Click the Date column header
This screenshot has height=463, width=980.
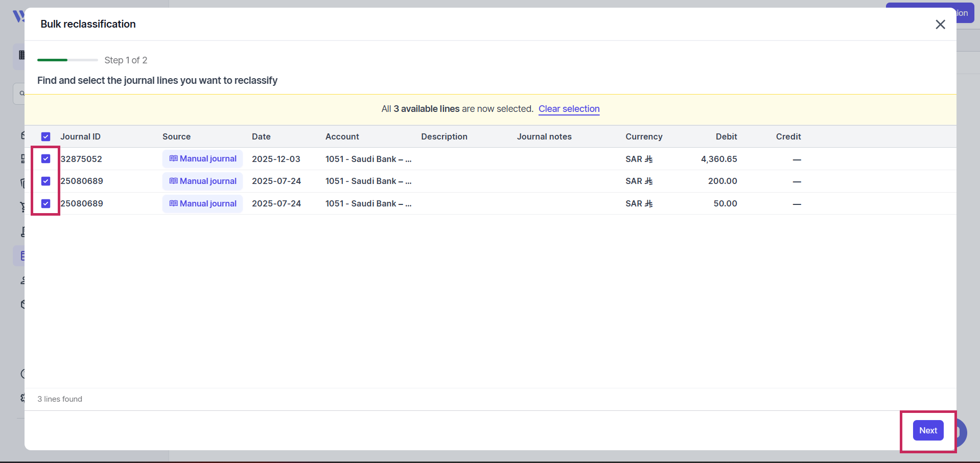click(261, 137)
